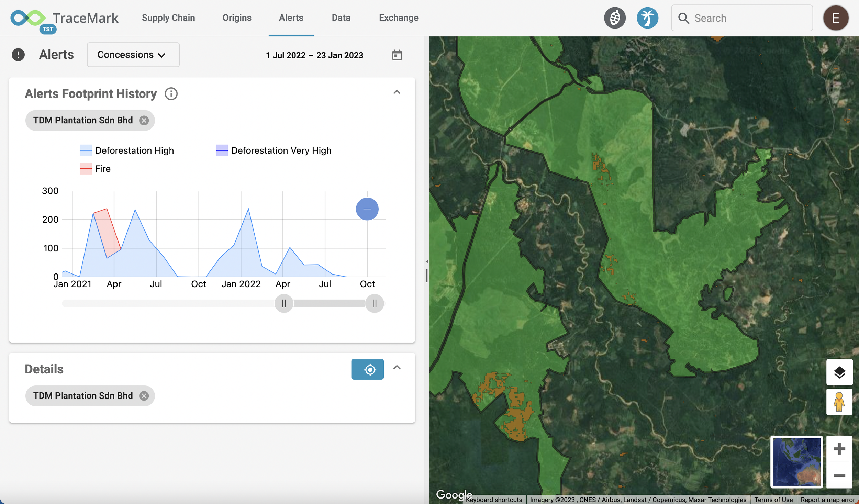Switch to the Origins tab
This screenshot has height=504, width=859.
tap(237, 18)
